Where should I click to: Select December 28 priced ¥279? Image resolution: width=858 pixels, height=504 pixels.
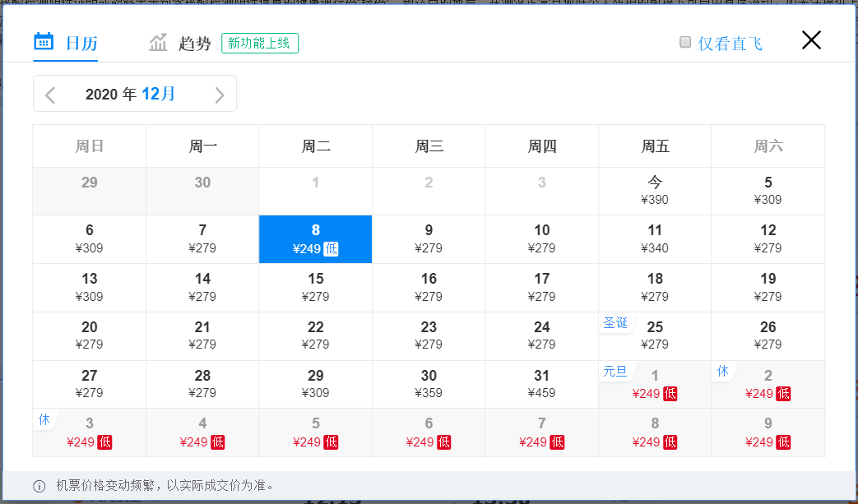click(x=202, y=384)
